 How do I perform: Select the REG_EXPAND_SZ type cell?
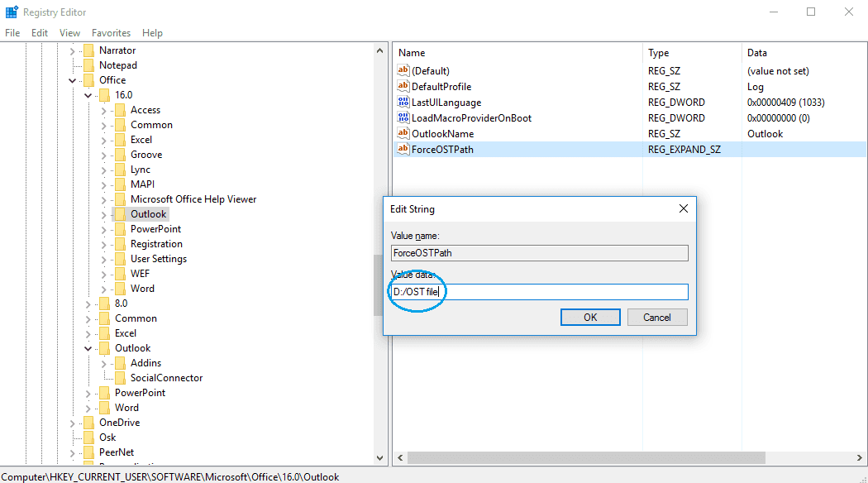tap(684, 150)
